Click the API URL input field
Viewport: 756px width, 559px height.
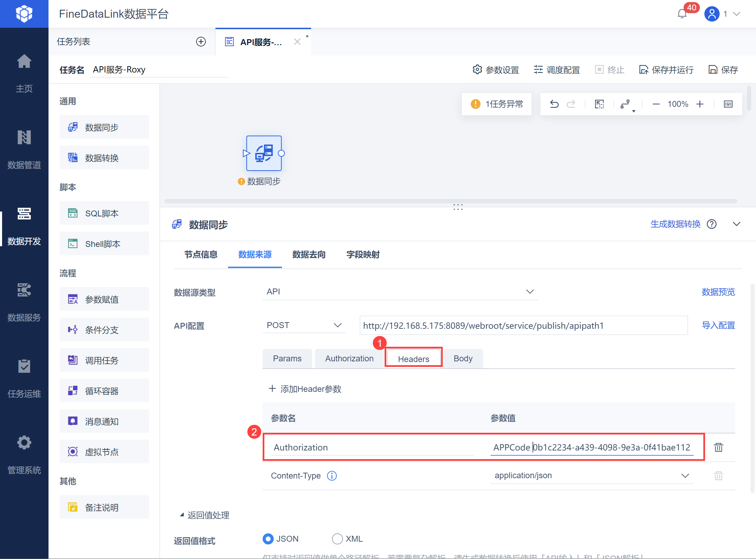point(523,326)
